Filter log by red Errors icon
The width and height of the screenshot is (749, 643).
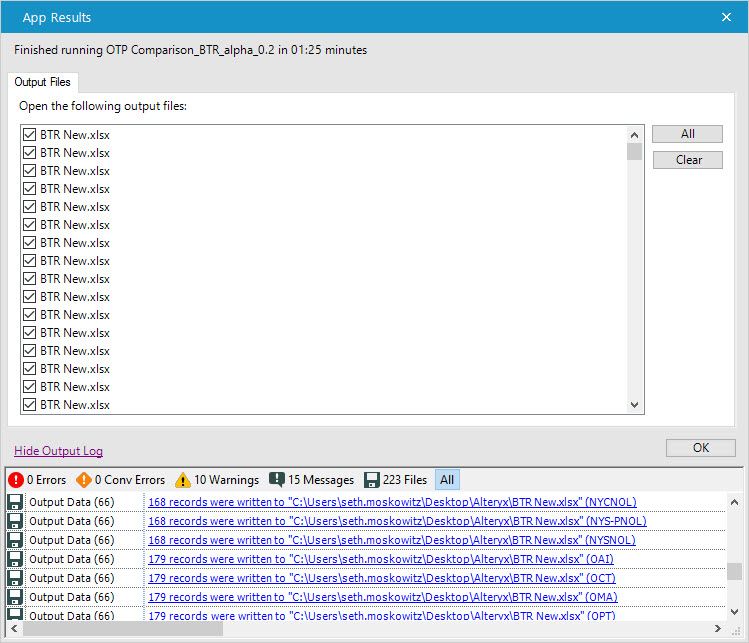pos(16,480)
